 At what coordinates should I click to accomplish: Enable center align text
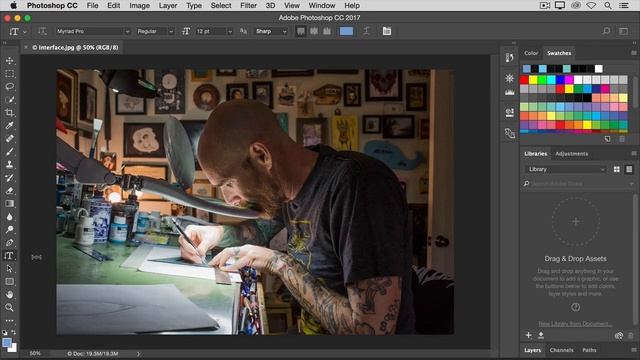coord(314,31)
